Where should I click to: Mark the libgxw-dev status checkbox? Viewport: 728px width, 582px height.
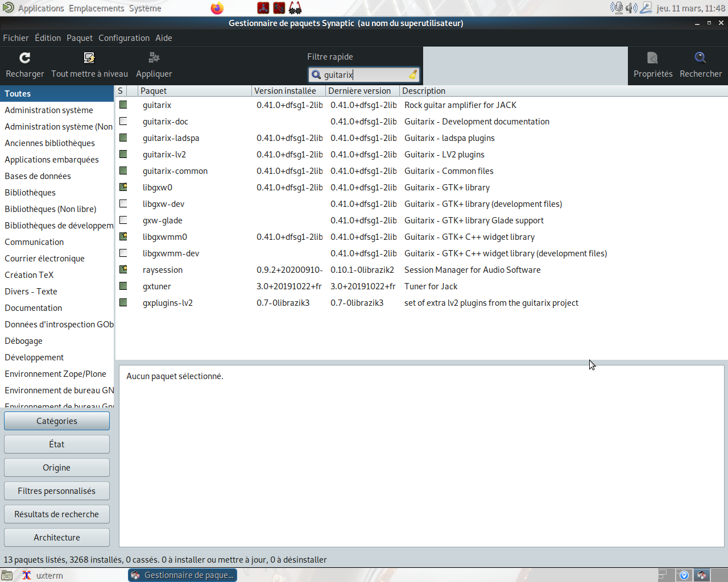(x=123, y=204)
